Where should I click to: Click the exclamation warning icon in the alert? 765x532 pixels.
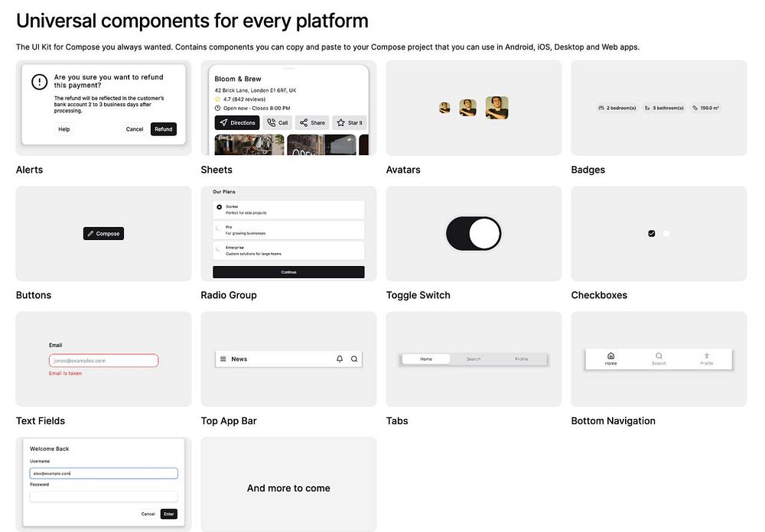40,82
